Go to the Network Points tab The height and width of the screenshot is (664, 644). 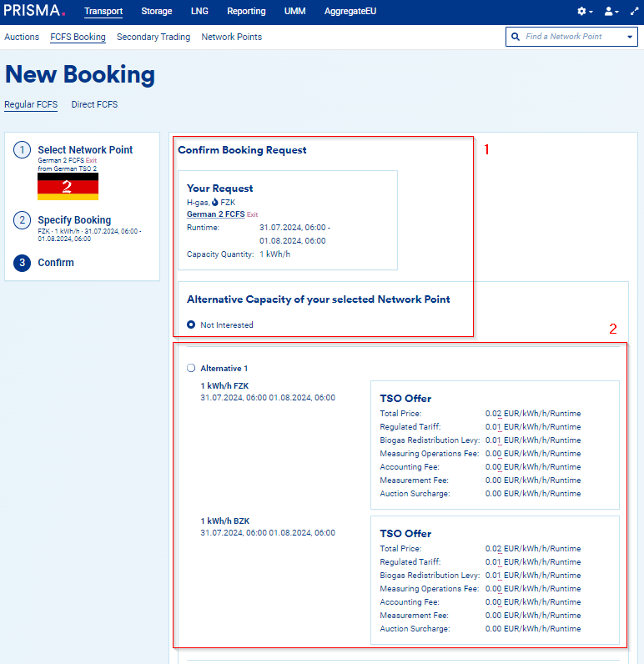click(232, 37)
